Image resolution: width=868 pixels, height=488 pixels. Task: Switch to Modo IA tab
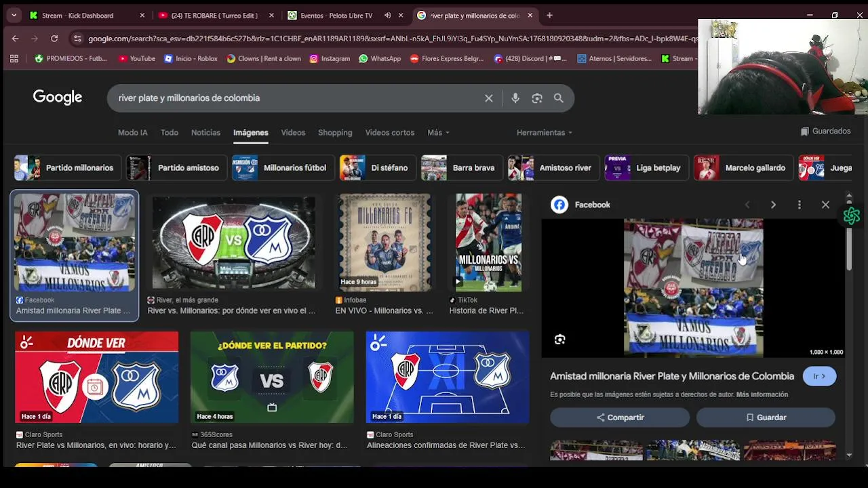pos(132,133)
